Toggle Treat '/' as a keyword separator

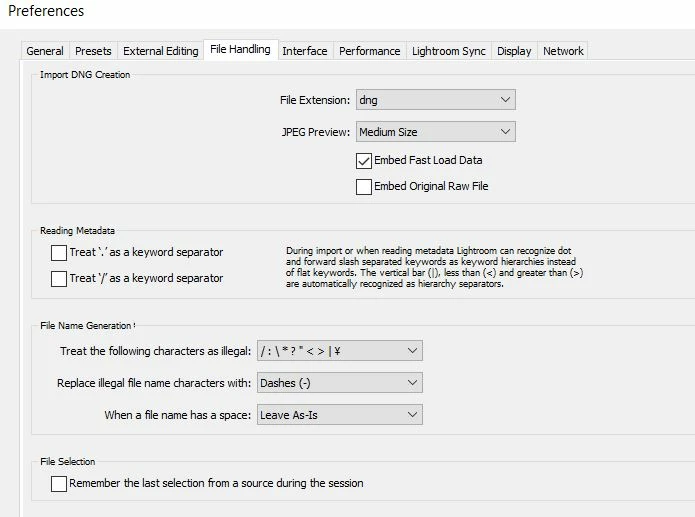tap(59, 279)
